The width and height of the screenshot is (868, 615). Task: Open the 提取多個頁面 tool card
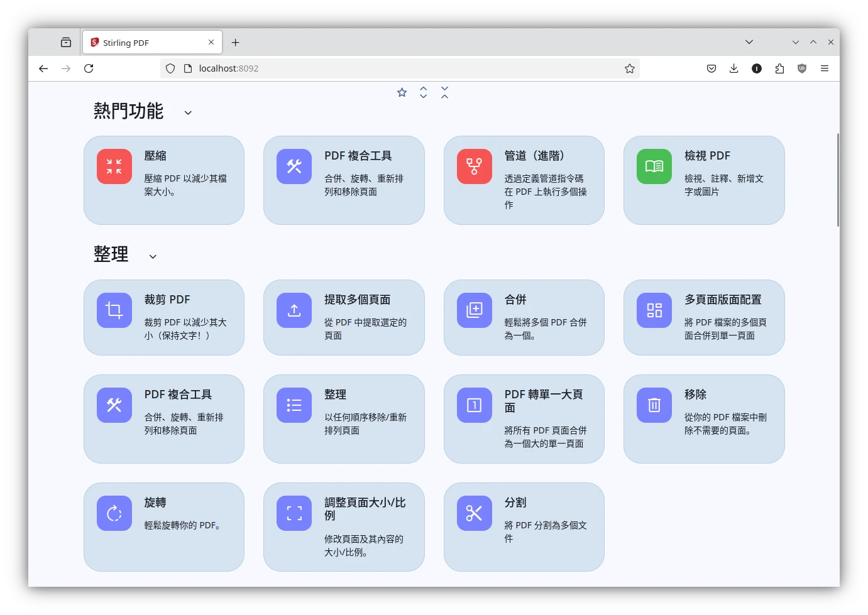(344, 317)
